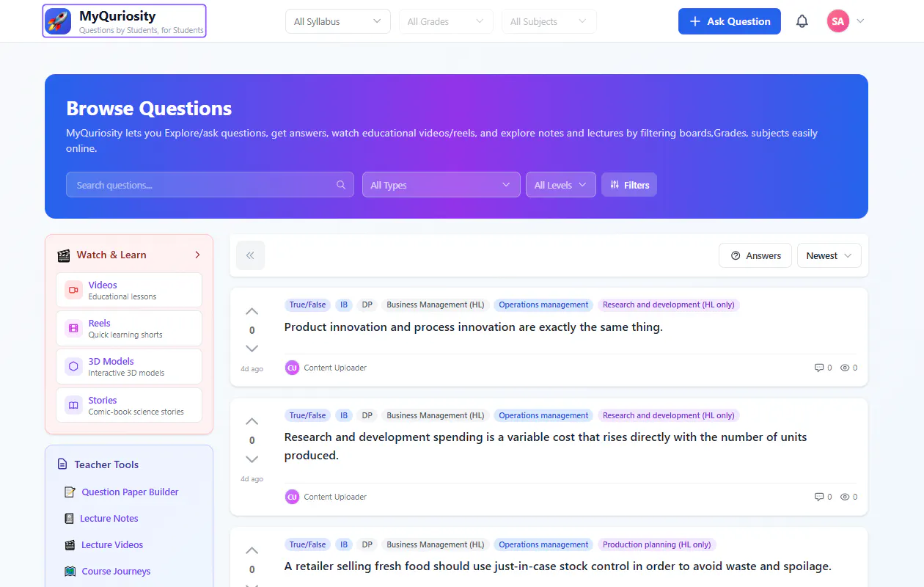Upvote the product innovation question
Screen dimensions: 924x587
point(252,311)
